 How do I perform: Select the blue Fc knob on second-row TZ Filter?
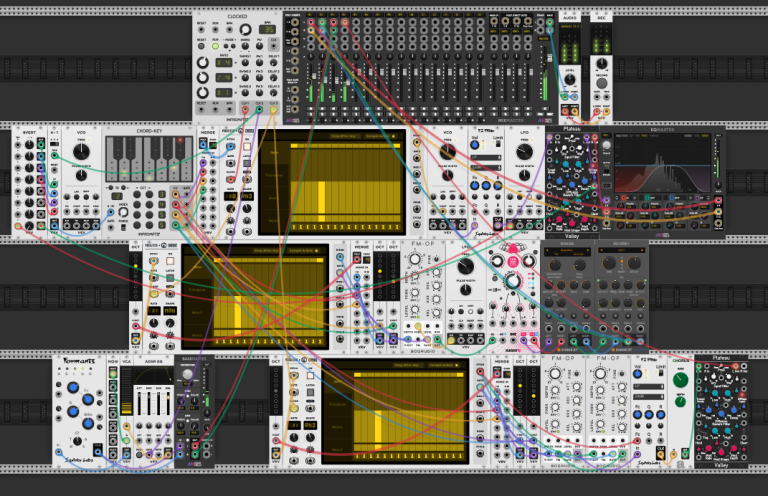click(x=474, y=186)
